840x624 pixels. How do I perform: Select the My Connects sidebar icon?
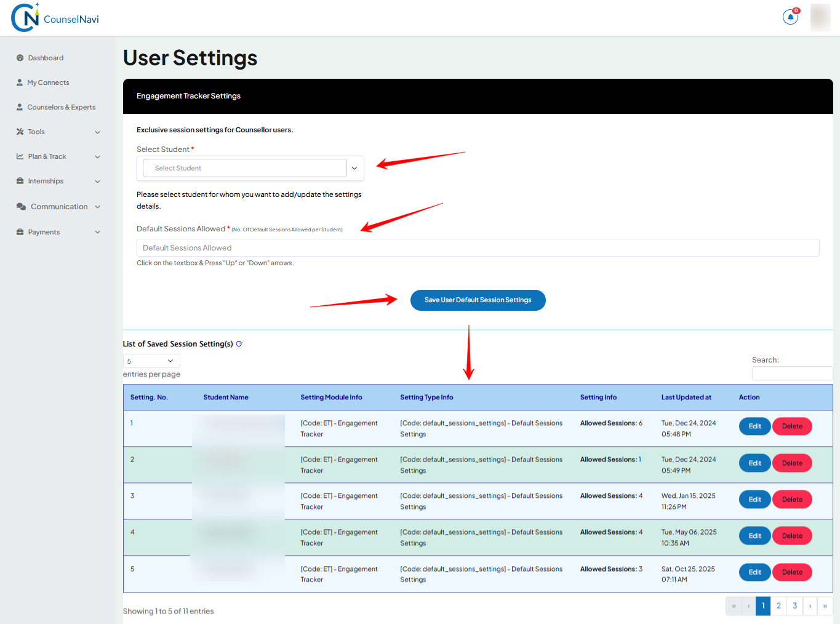(19, 82)
